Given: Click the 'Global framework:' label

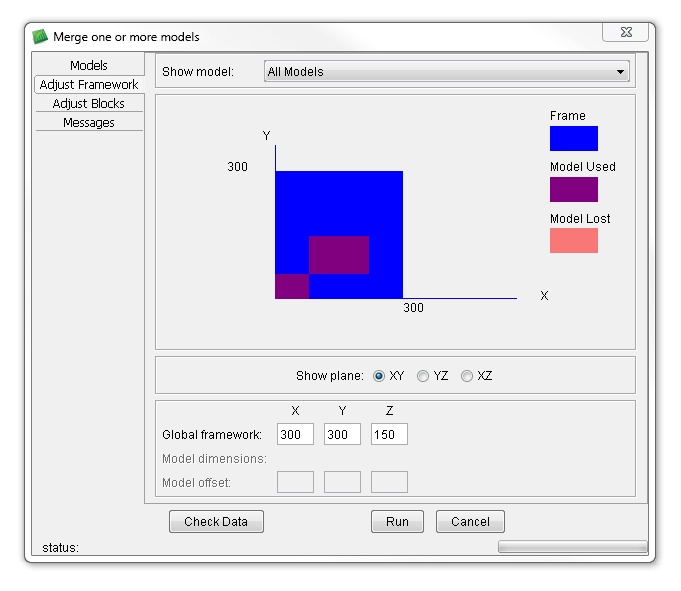Looking at the screenshot, I should coord(212,435).
